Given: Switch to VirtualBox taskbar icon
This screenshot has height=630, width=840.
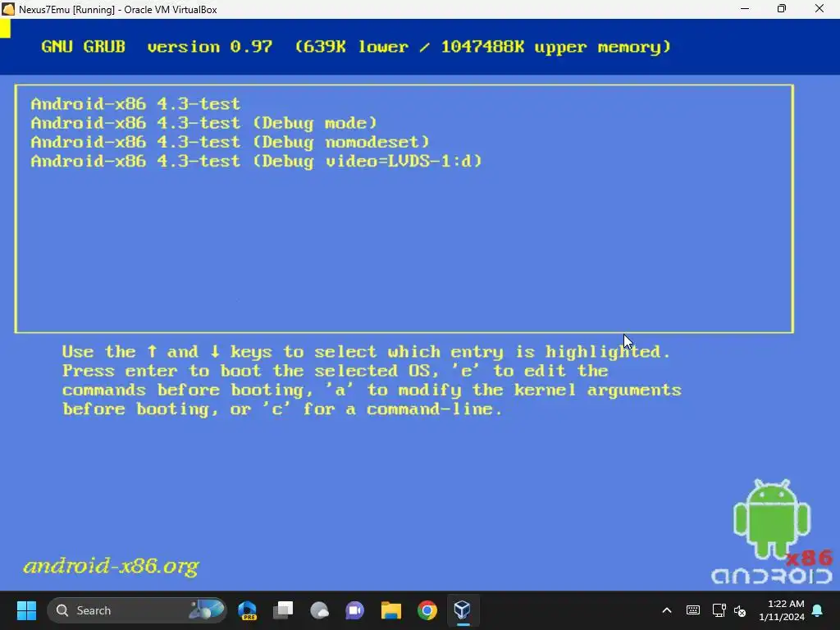Looking at the screenshot, I should pos(463,610).
